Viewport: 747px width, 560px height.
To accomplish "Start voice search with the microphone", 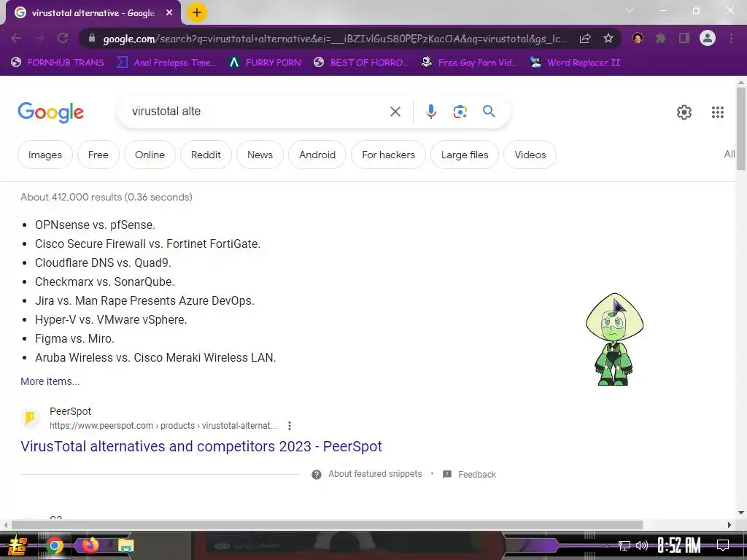I will (430, 112).
